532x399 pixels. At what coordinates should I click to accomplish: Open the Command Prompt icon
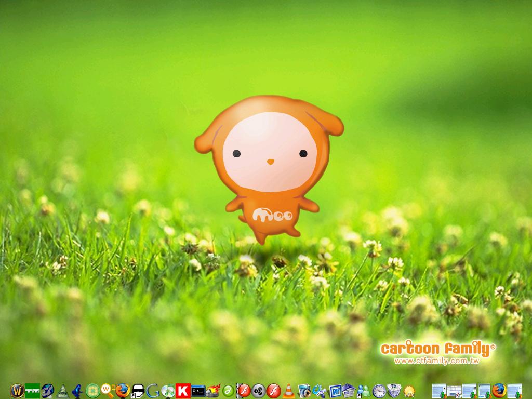[198, 391]
